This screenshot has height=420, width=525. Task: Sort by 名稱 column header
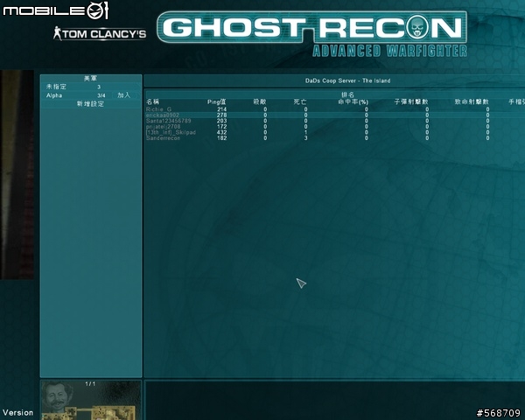pos(152,101)
